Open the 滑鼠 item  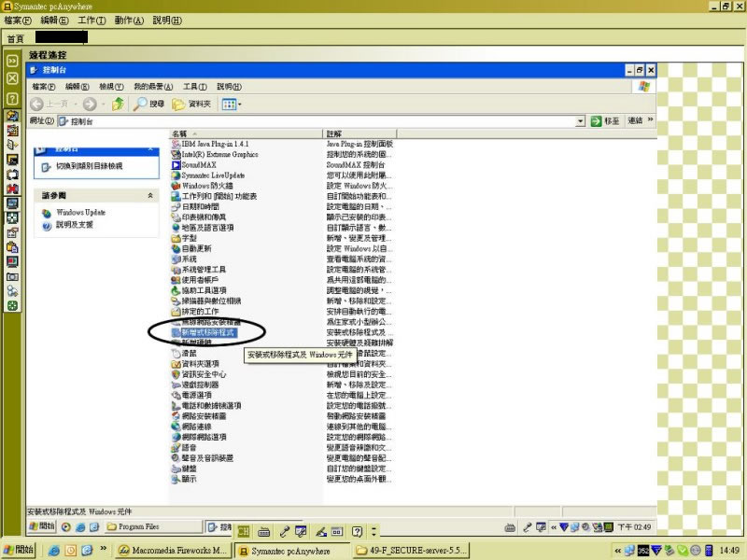coord(184,354)
